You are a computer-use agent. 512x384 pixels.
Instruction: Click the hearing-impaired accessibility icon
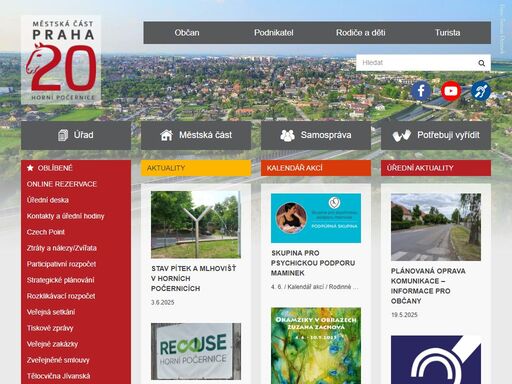tap(481, 91)
